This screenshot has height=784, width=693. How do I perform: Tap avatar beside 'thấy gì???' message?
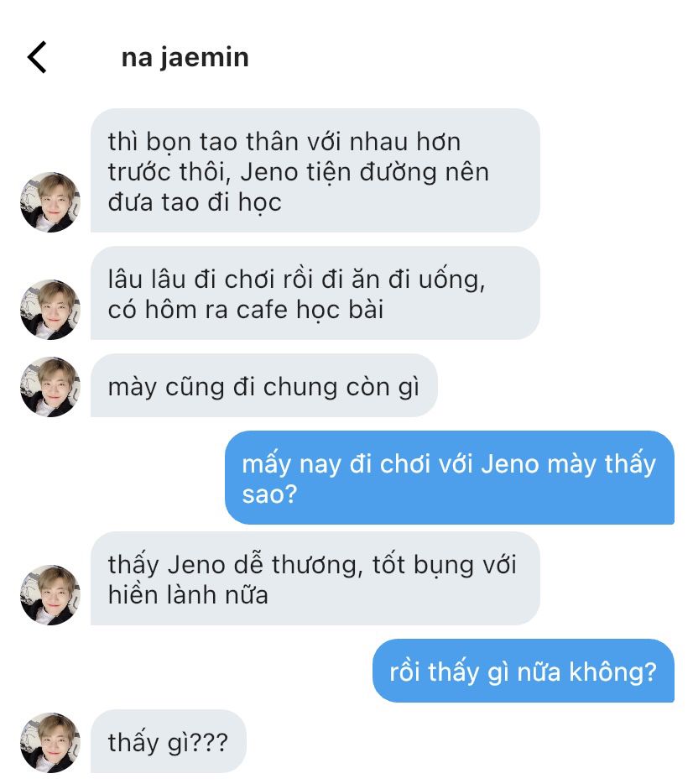50,743
